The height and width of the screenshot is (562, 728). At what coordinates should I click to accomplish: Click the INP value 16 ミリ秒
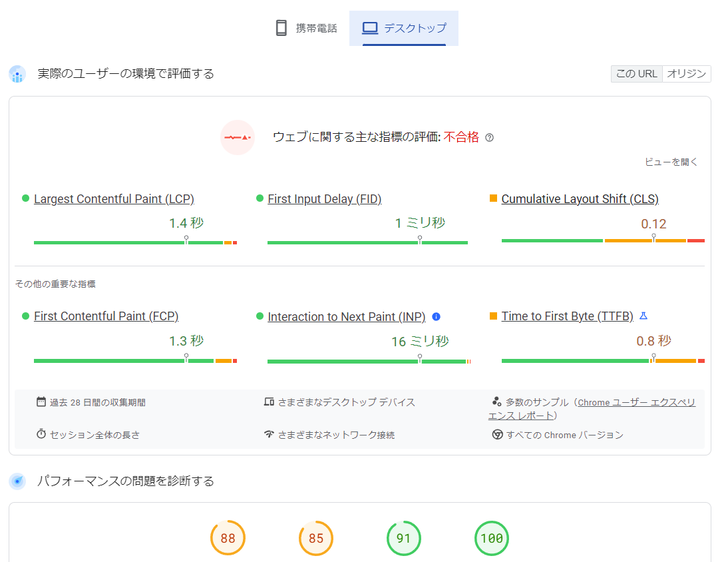tap(420, 342)
